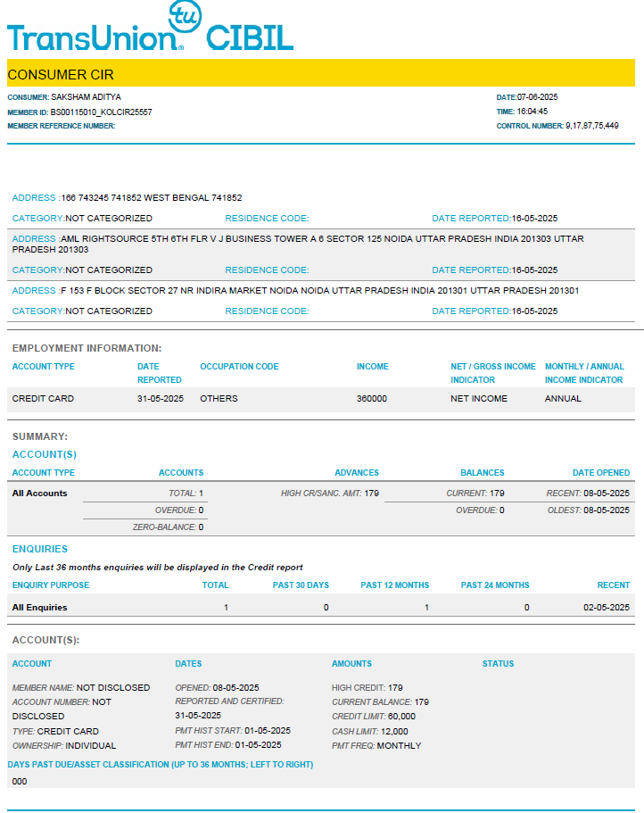The height and width of the screenshot is (813, 644).
Task: Click the ENQUIRY PURPOSE column header
Action: coord(51,585)
